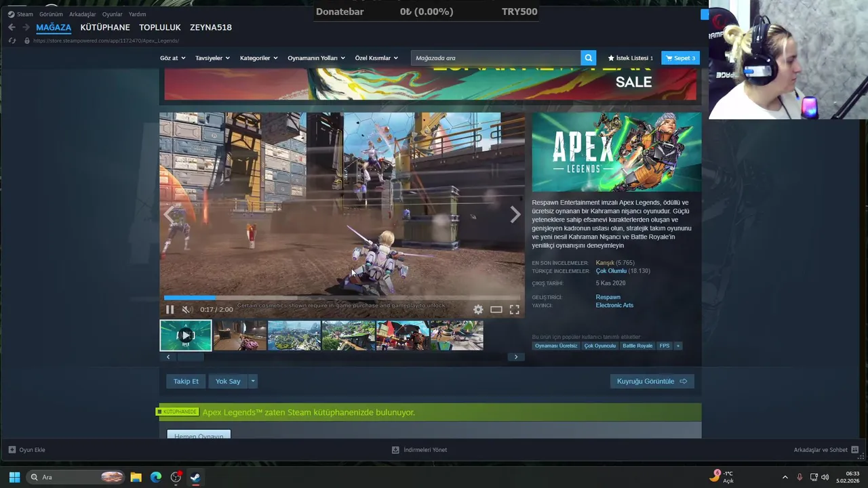Go back with the Steam back arrow
Viewport: 868px width, 488px height.
click(x=12, y=27)
